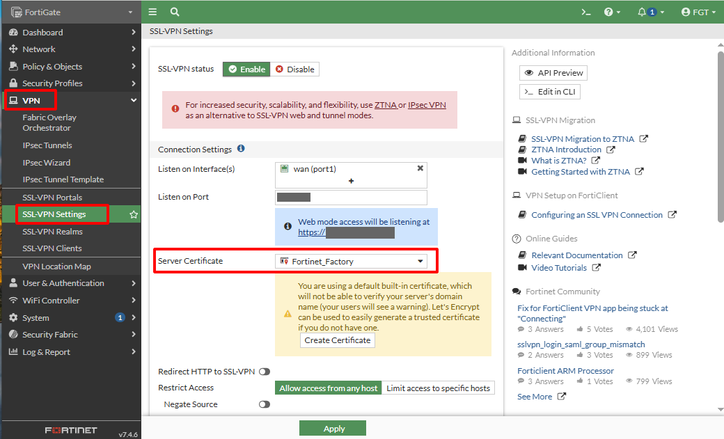Open What is ZTNA? video link
The image size is (724, 439).
click(x=559, y=161)
